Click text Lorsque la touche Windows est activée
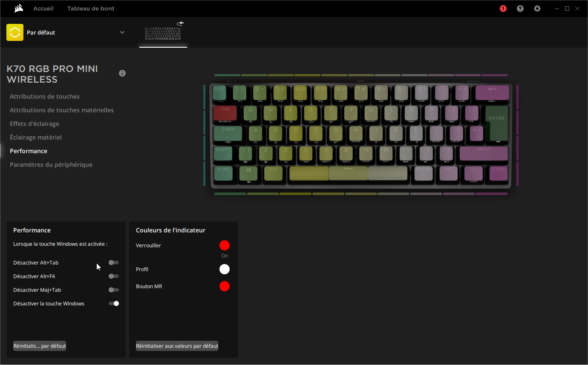 point(61,244)
